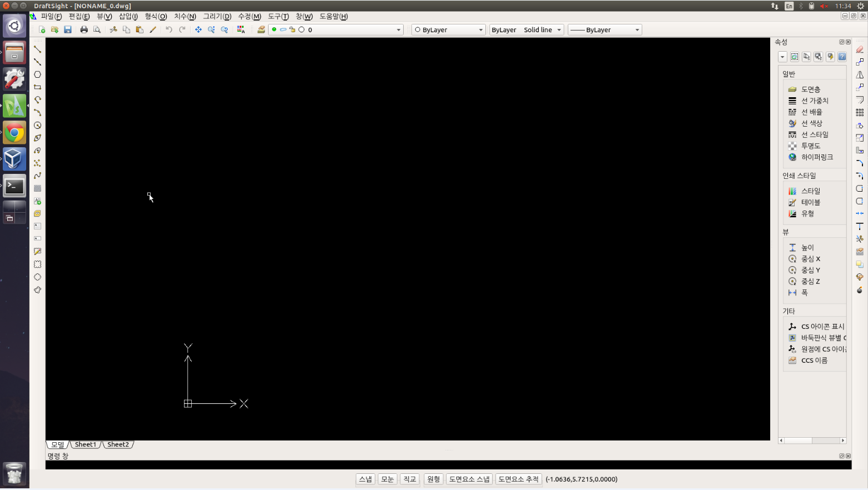Open the ByLayer line color dropdown

coord(448,30)
